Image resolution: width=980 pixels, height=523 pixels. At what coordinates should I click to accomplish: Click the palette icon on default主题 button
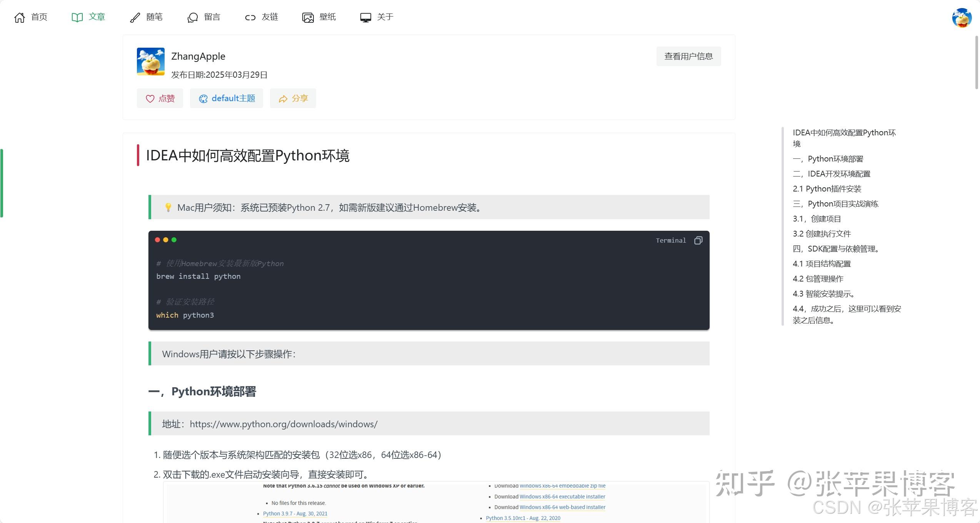point(203,98)
